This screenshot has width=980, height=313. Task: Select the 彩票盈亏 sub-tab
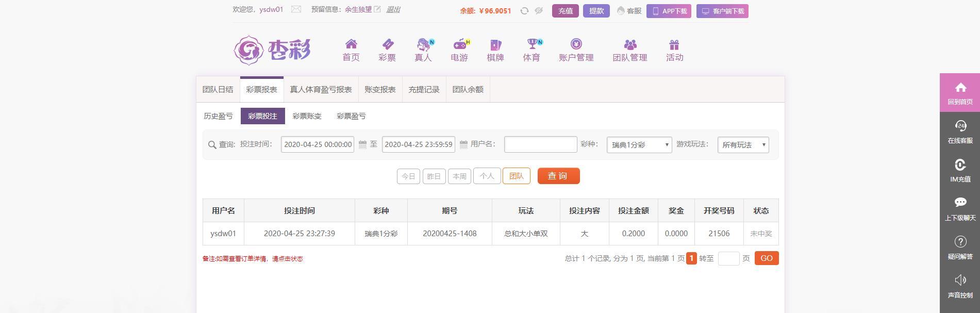[351, 116]
